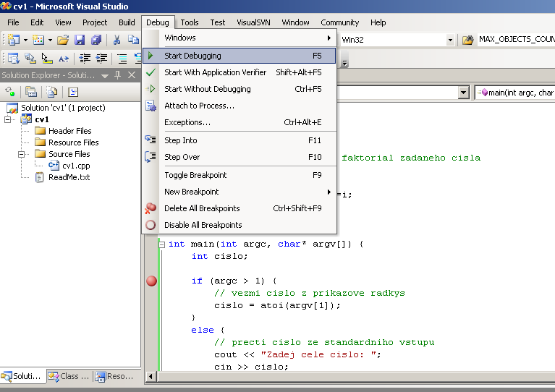The image size is (555, 392).
Task: Open the Build menu
Action: pos(127,22)
